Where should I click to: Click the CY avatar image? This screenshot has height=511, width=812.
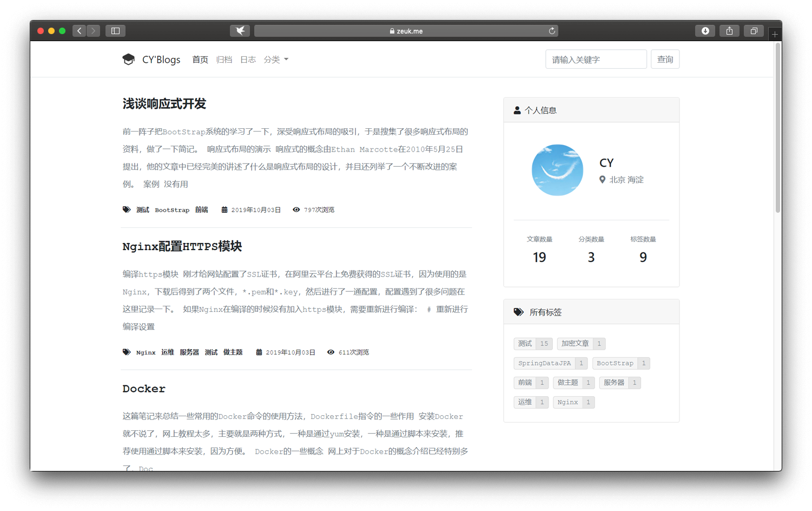pos(557,170)
